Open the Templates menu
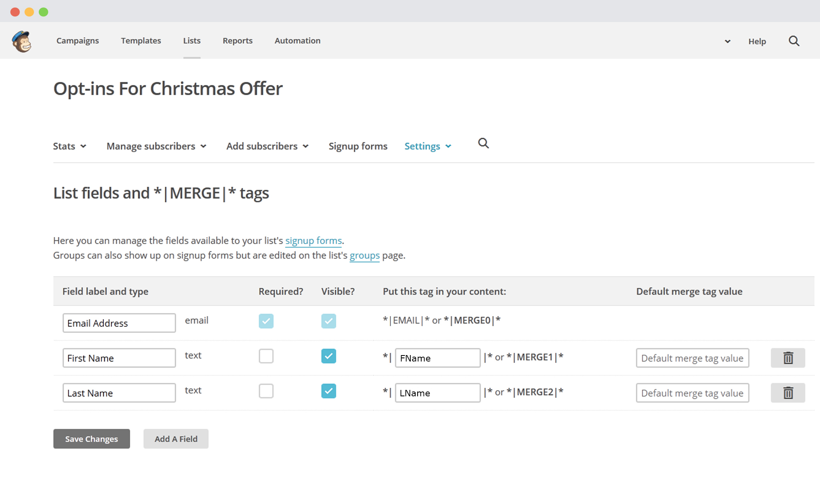Screen dimensions: 820x504 coord(141,40)
